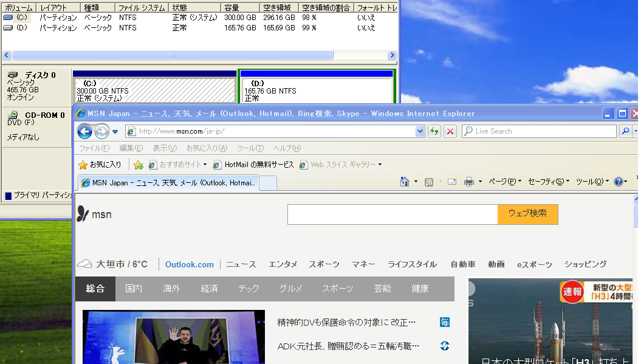This screenshot has width=638, height=364.
Task: Click the Print icon
Action: pos(468,181)
